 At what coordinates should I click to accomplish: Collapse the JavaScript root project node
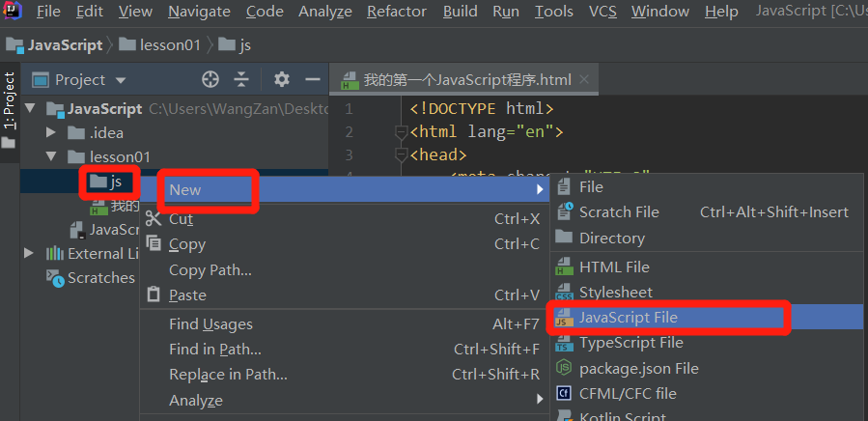click(29, 108)
